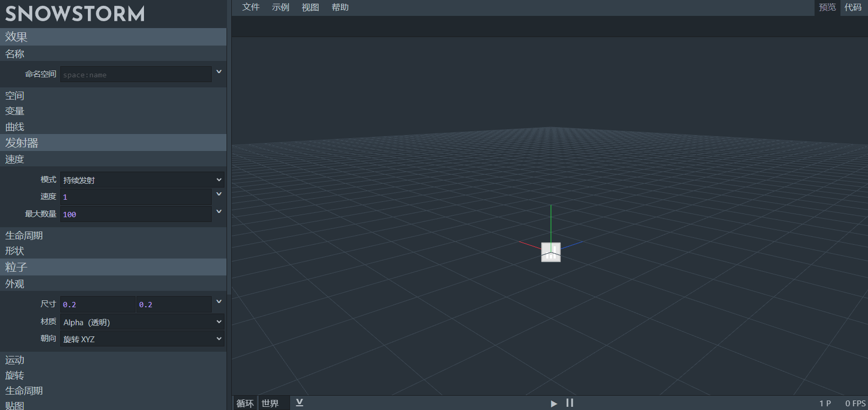Collapse the 粒子 section header
868x410 pixels.
(x=113, y=267)
